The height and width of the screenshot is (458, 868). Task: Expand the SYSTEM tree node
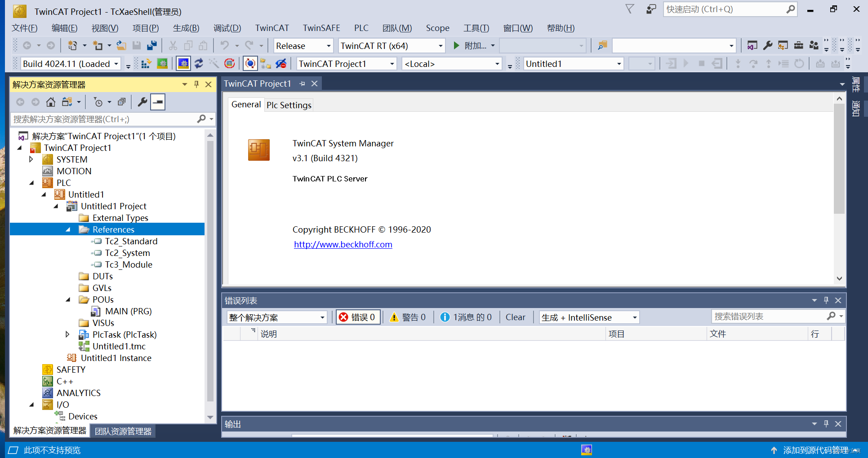31,159
